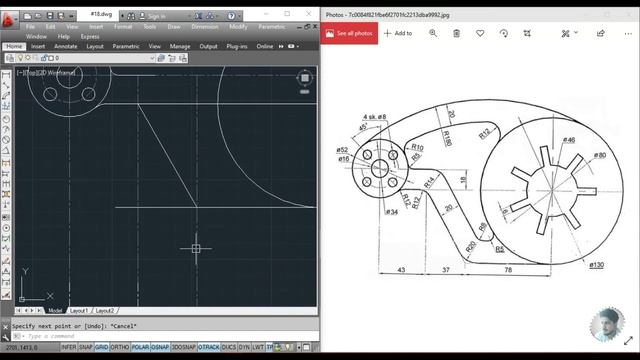Image resolution: width=640 pixels, height=360 pixels.
Task: Click the Make Object's Layer Current icon
Action: (161, 58)
